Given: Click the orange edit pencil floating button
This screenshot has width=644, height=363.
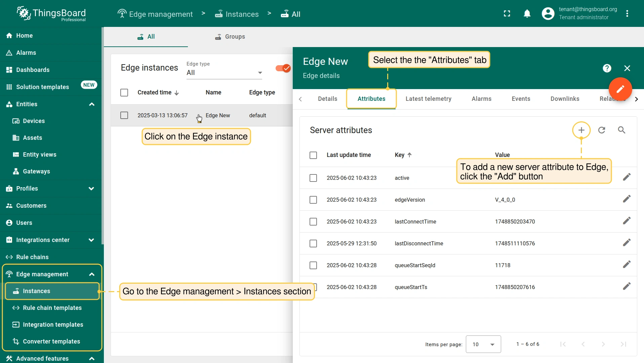Looking at the screenshot, I should click(620, 89).
